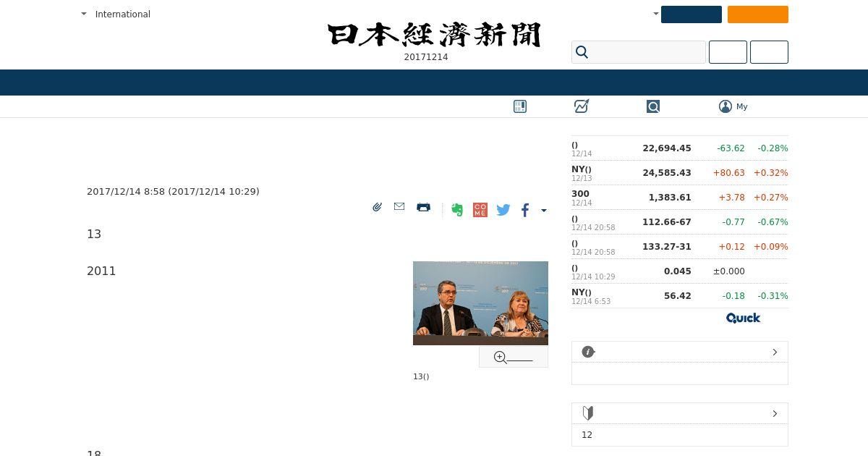Expand the info box chevron arrow
Viewport: 868px width, 456px height.
(775, 352)
